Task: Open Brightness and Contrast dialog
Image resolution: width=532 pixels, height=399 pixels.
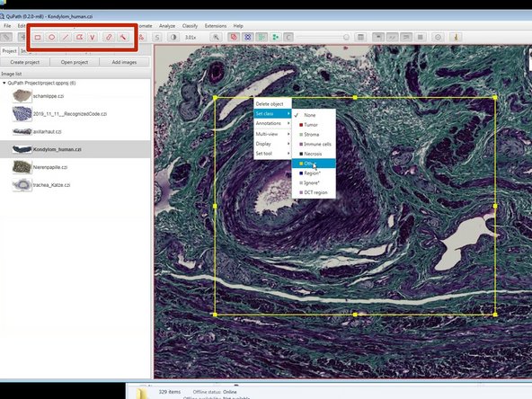Action: click(173, 38)
